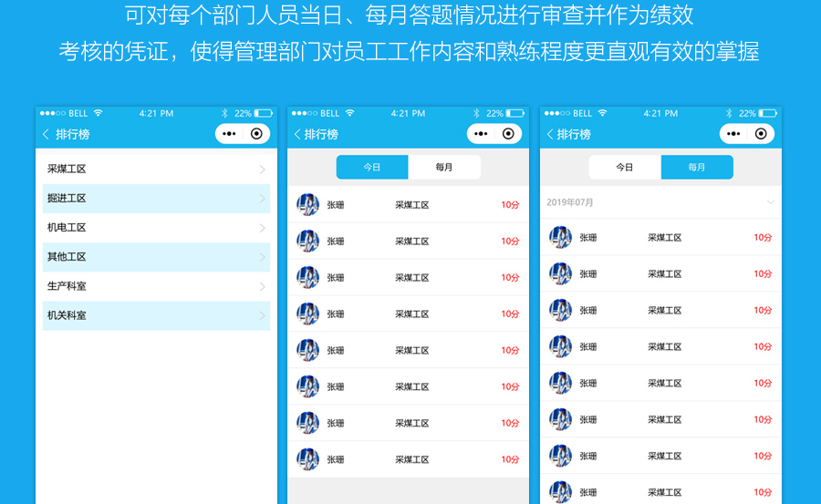Viewport: 821px width, 504px height.
Task: Open the 其他工区 department item
Action: click(156, 257)
